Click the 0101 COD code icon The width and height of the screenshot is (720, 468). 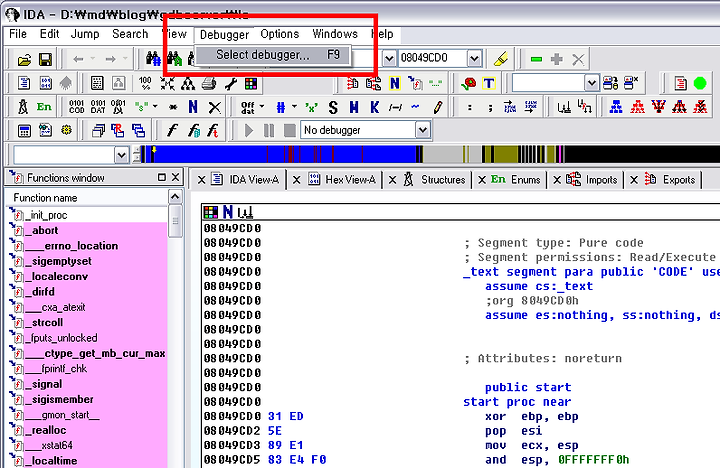tap(76, 107)
